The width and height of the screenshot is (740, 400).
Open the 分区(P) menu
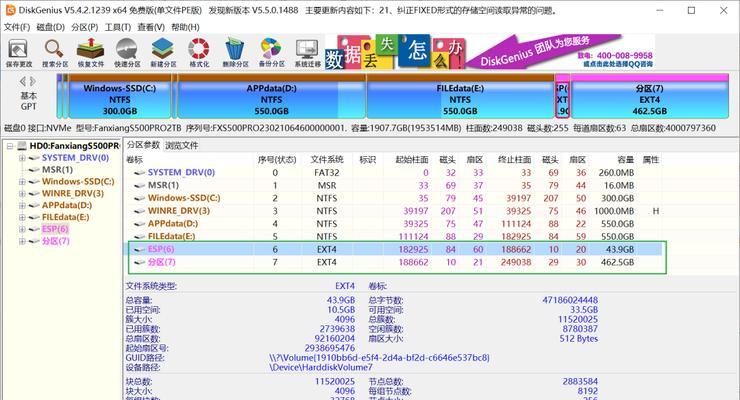click(x=84, y=27)
